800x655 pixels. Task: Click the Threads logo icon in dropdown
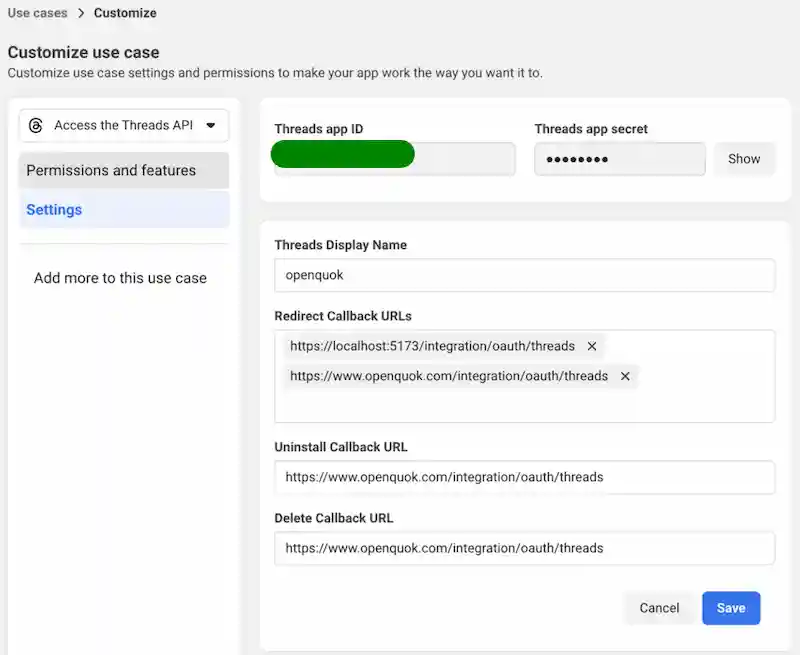35,125
